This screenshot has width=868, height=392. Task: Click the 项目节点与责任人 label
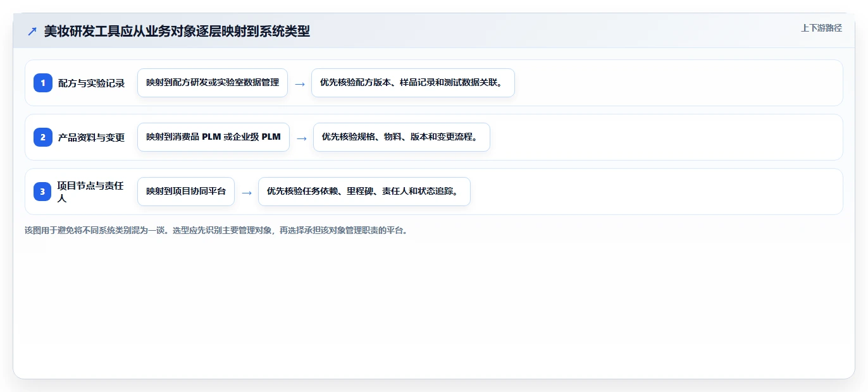point(91,192)
